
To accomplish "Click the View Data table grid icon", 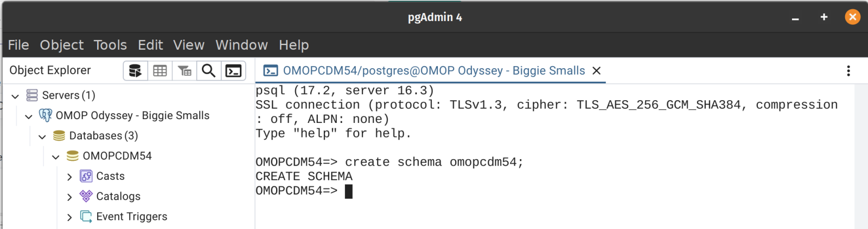I will coord(160,71).
